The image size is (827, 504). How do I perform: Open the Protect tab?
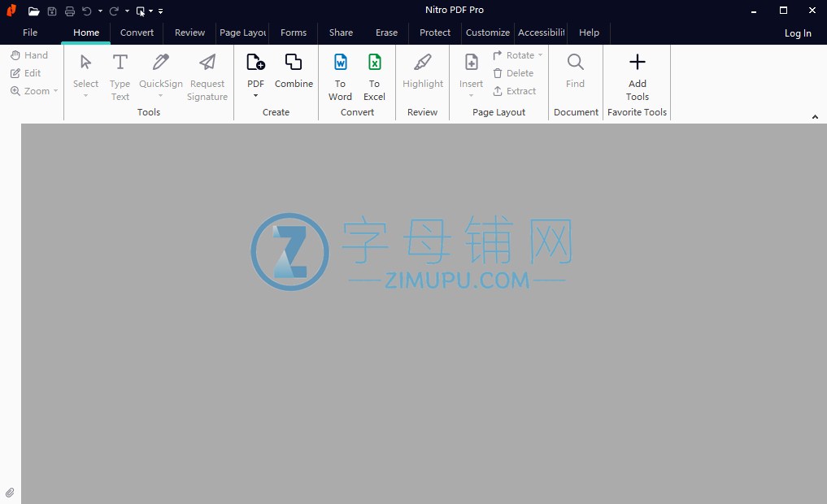tap(435, 33)
